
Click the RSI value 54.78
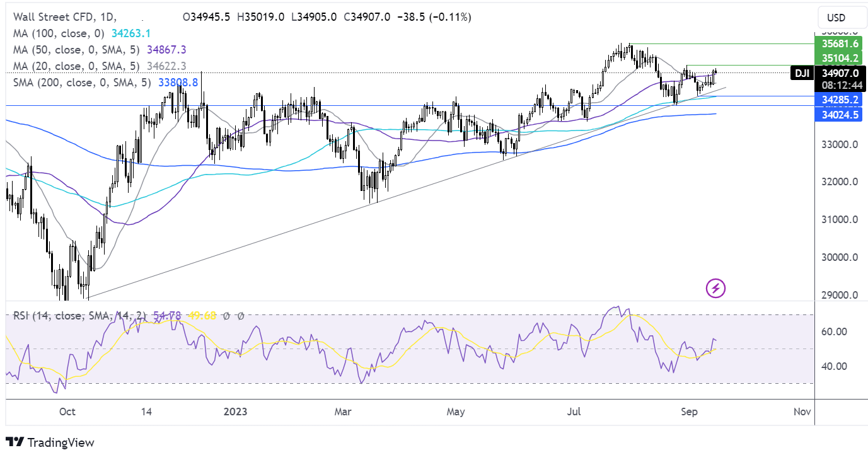pyautogui.click(x=167, y=315)
